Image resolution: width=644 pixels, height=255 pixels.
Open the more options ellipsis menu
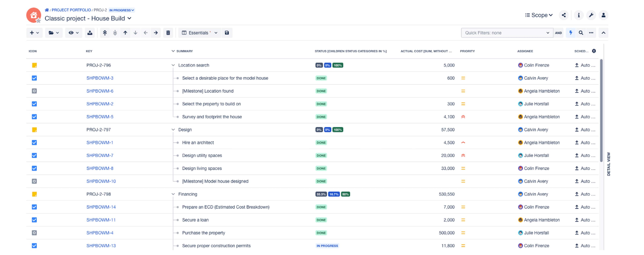pyautogui.click(x=591, y=33)
